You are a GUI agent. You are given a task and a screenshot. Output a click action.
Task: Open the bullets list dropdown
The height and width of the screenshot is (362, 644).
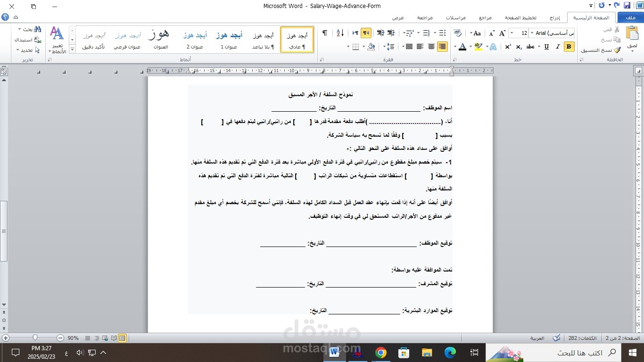(435, 33)
